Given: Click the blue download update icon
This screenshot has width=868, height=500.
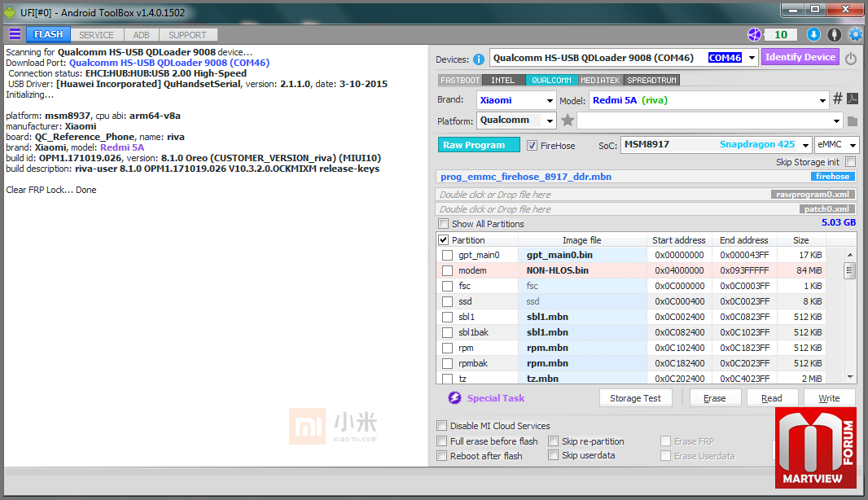Looking at the screenshot, I should tap(813, 34).
